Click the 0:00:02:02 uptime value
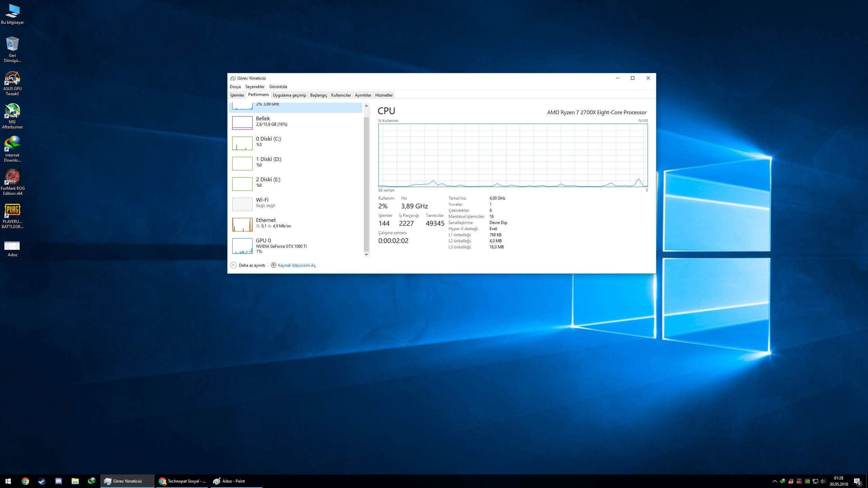The height and width of the screenshot is (488, 868). tap(393, 241)
